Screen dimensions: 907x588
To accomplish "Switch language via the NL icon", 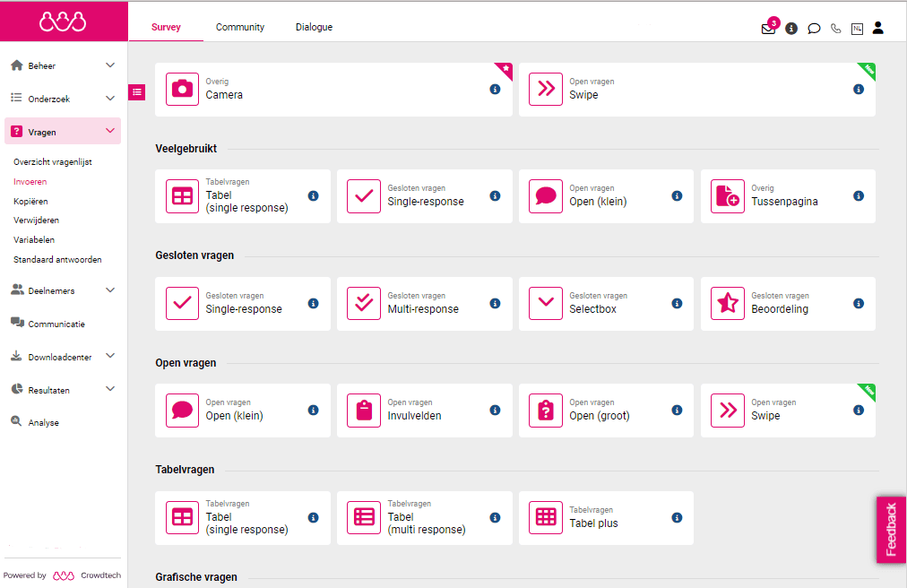I will pos(857,29).
